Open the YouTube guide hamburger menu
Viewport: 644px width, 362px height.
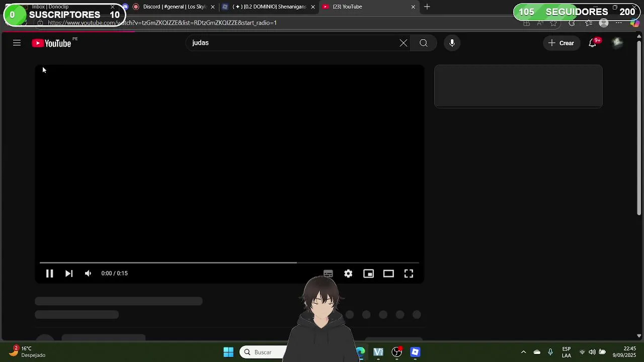(x=17, y=43)
